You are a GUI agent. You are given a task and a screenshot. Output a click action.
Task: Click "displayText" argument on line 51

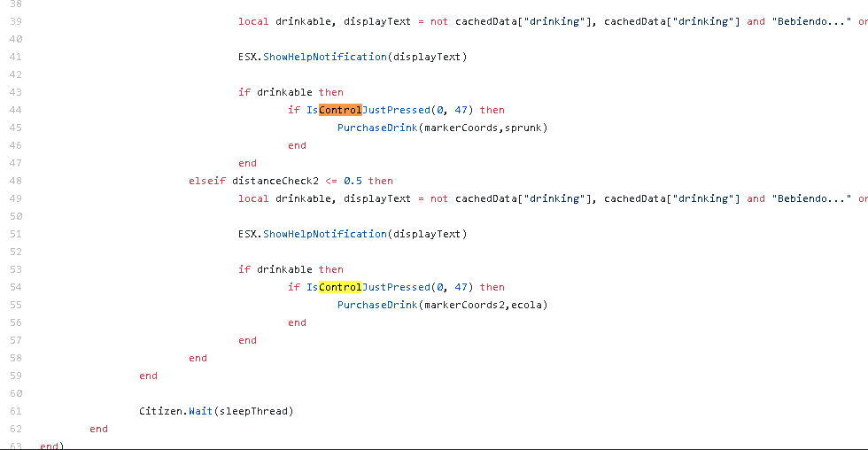[427, 234]
